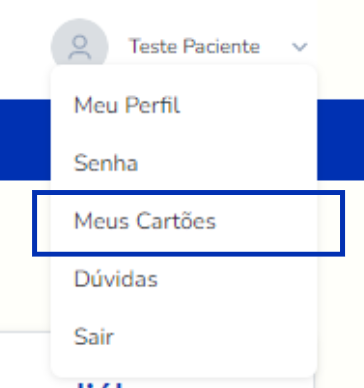The height and width of the screenshot is (388, 364).
Task: Click the partially visible blue text below menu
Action: tap(100, 385)
